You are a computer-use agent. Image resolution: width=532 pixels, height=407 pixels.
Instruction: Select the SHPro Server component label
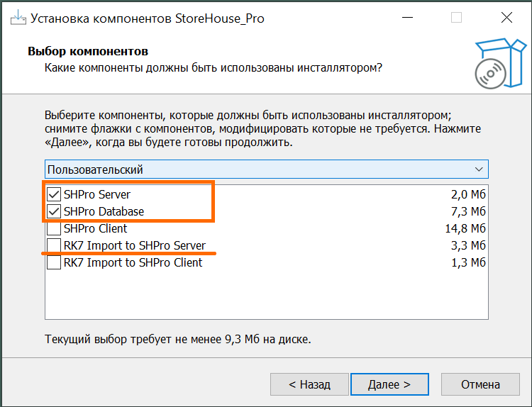coord(97,194)
